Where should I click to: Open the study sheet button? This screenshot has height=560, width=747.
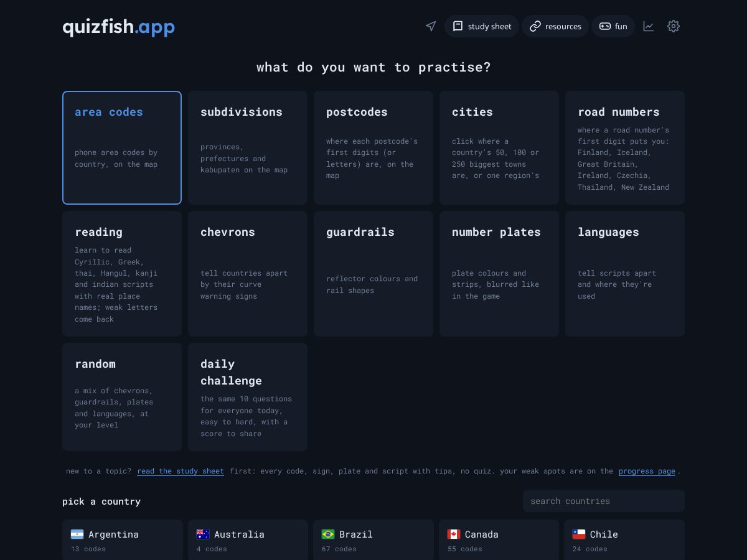tap(482, 26)
